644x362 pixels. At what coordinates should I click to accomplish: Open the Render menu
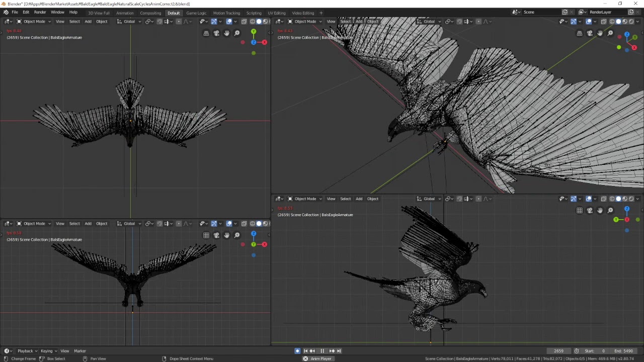tap(40, 12)
